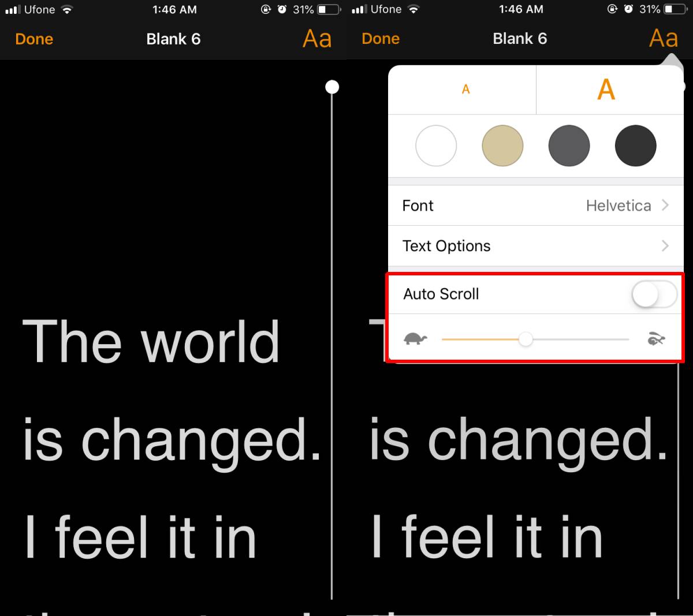Open the Font row showing Helvetica
Screen dimensions: 693x616
click(x=536, y=206)
